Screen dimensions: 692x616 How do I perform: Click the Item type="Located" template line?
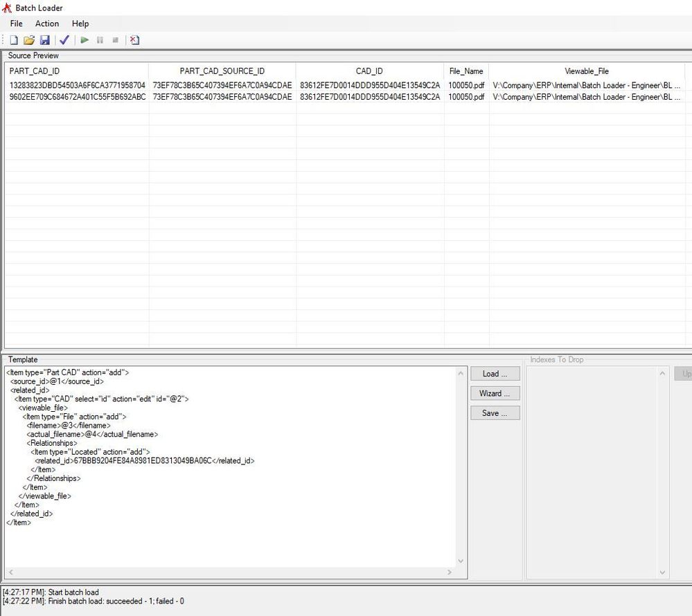(91, 452)
